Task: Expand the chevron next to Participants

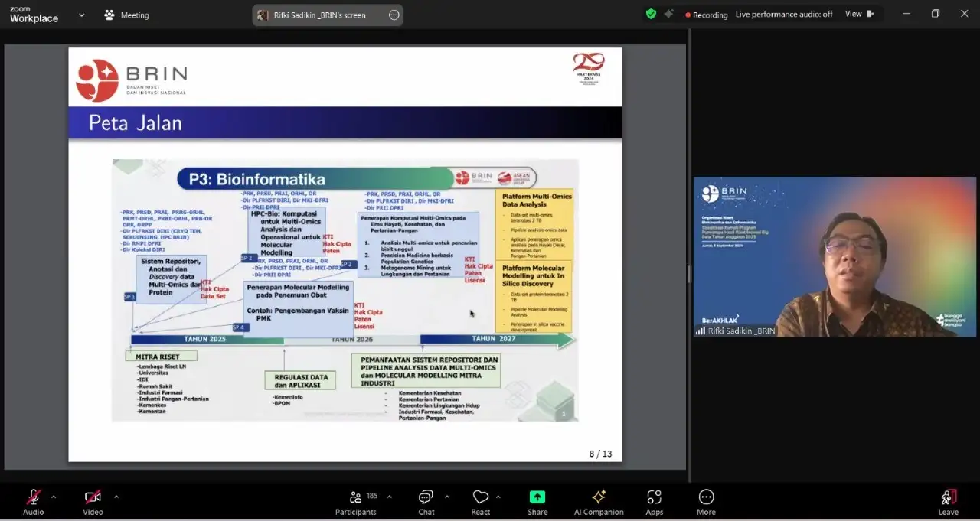Action: tap(389, 497)
